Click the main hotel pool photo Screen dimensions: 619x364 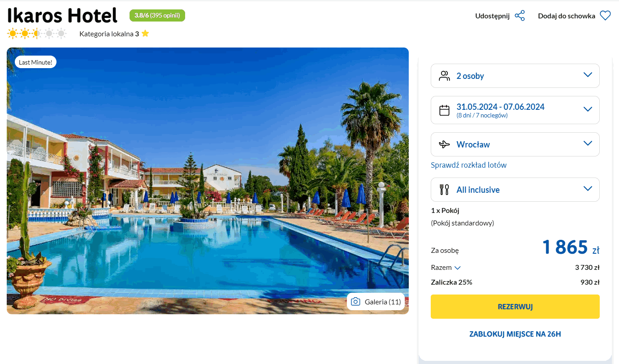[208, 181]
